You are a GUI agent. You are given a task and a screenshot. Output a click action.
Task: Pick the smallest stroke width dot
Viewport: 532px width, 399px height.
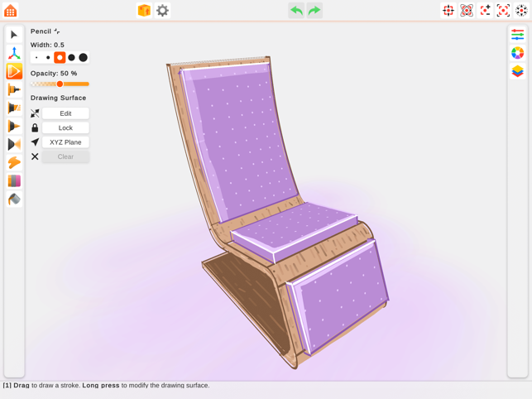(x=36, y=58)
